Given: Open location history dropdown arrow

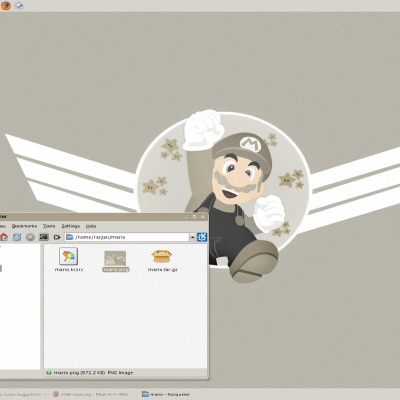Looking at the screenshot, I should tap(192, 237).
